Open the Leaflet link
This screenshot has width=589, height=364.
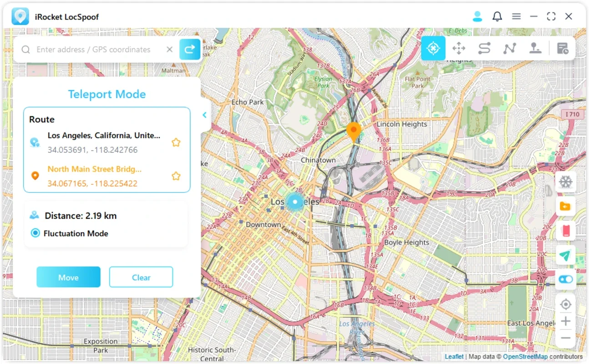(x=454, y=357)
